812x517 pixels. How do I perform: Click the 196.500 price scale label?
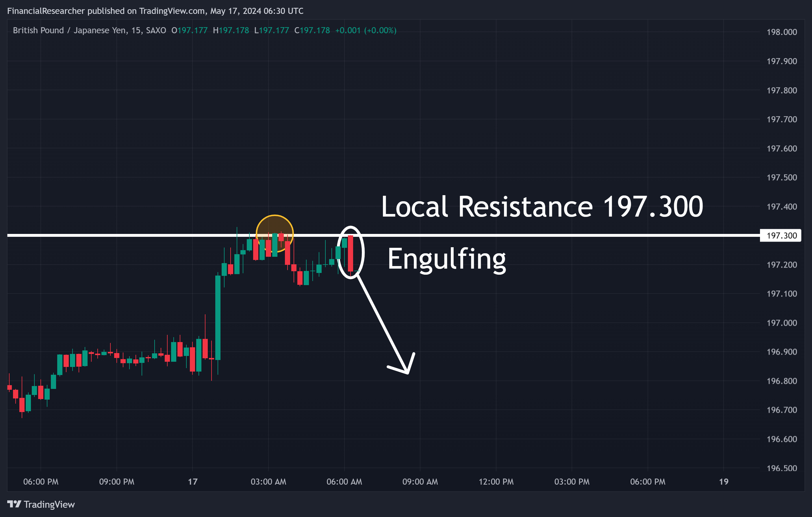click(782, 468)
